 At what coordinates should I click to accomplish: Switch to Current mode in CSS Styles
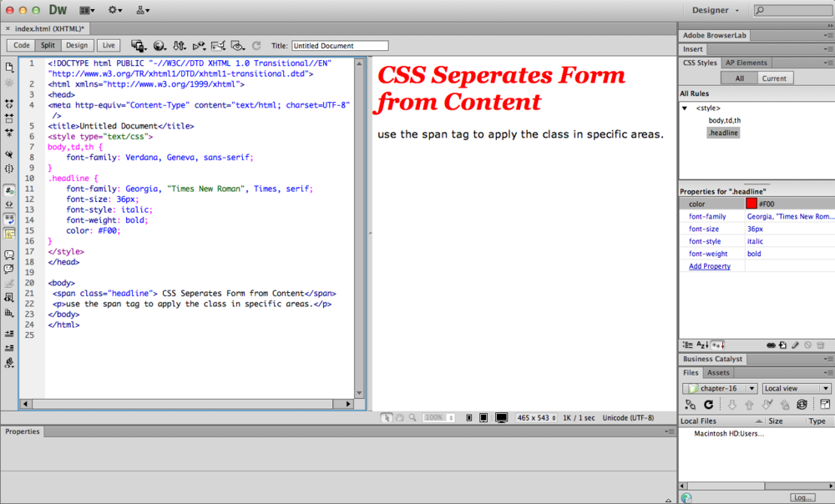pos(773,77)
